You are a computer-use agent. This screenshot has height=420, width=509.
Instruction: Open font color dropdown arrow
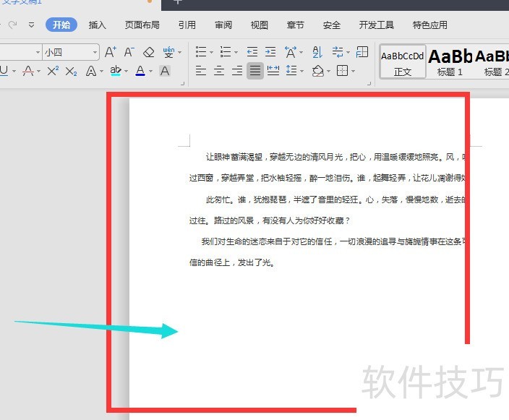click(x=150, y=71)
